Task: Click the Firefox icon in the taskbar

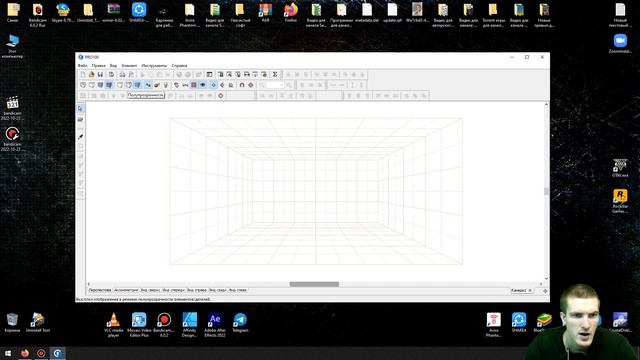Action: tap(25, 353)
